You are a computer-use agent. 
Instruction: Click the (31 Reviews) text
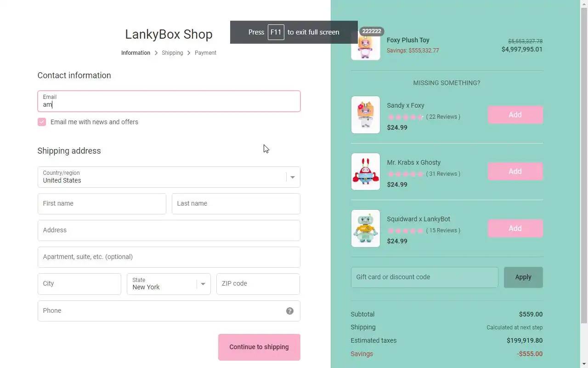point(443,174)
